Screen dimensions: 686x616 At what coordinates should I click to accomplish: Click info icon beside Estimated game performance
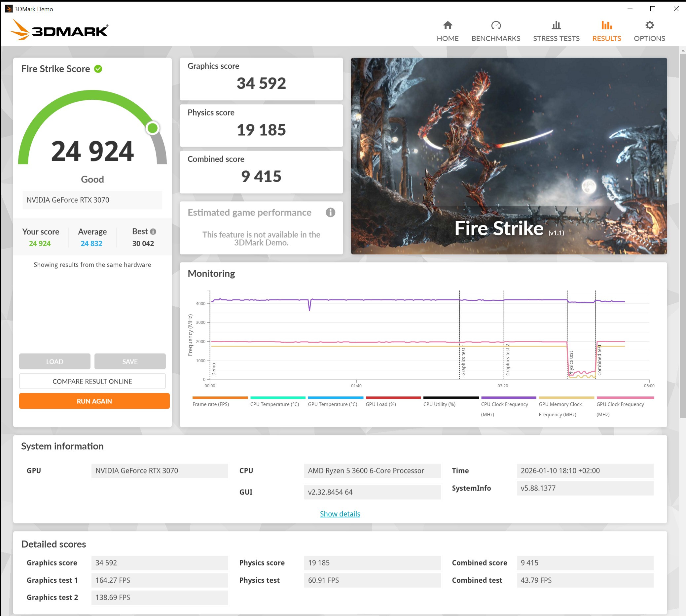coord(330,213)
